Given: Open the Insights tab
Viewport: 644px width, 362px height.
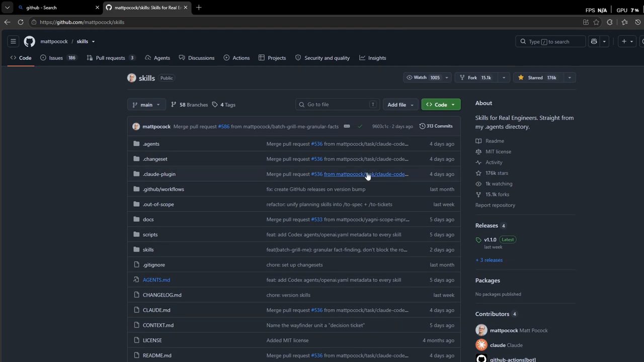Looking at the screenshot, I should coord(373,58).
